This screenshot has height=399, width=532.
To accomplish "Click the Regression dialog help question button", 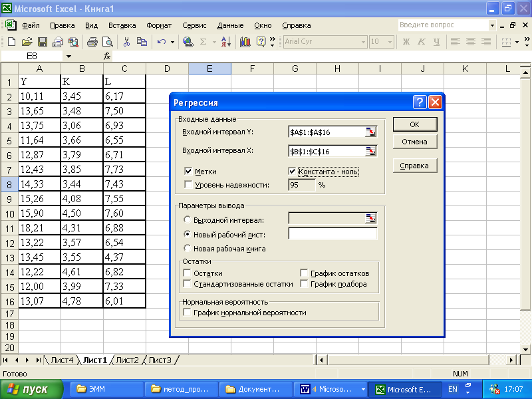I will point(420,102).
